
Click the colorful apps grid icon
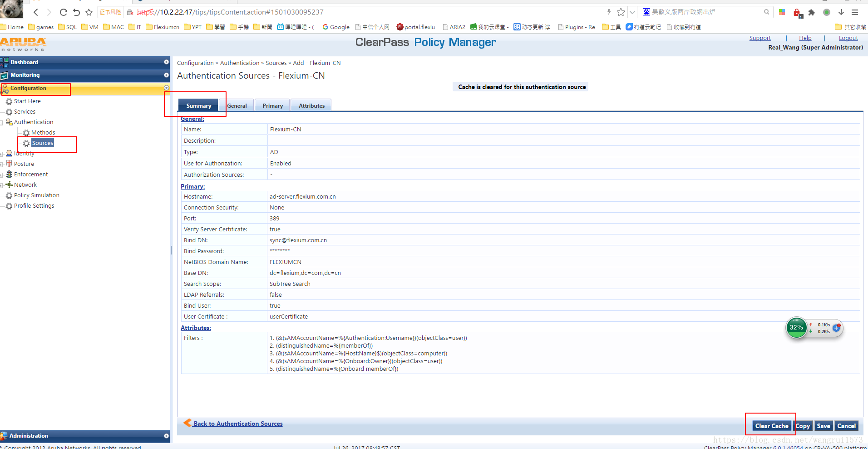click(782, 12)
